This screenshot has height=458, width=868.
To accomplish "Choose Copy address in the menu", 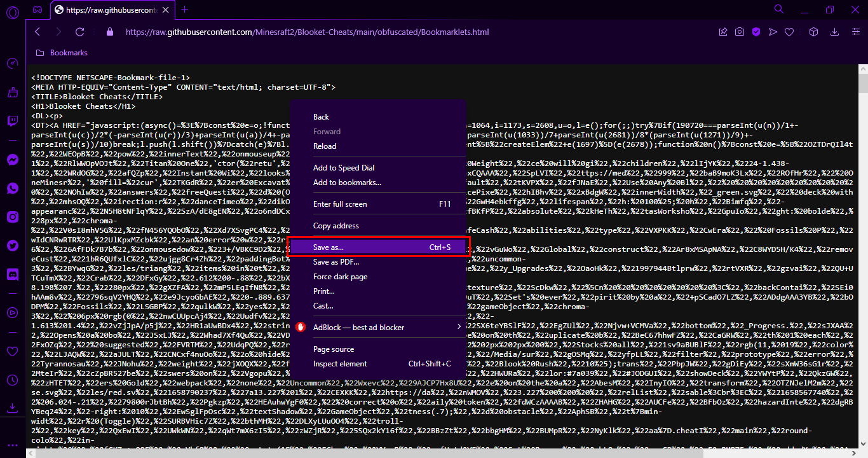I will 378,226.
